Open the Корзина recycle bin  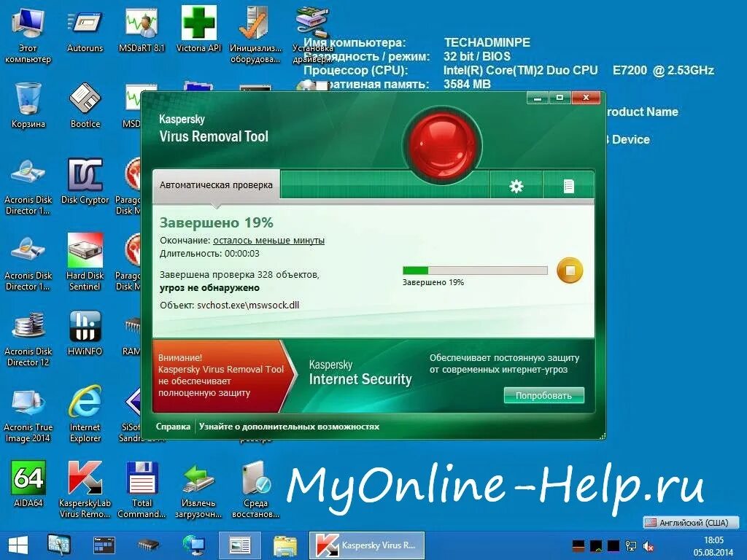tap(28, 106)
